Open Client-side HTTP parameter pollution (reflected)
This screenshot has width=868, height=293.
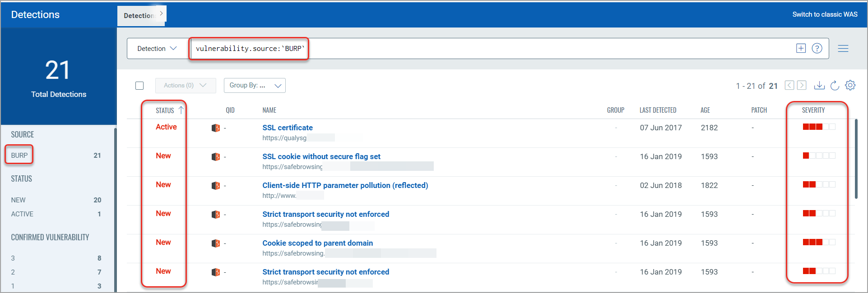345,185
